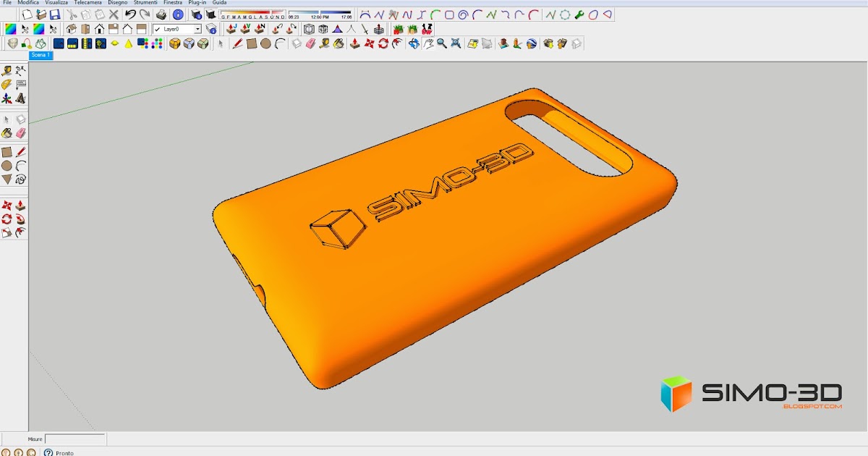The height and width of the screenshot is (456, 868).
Task: Adjust the shadow time-of-day slider
Action: coord(321,14)
